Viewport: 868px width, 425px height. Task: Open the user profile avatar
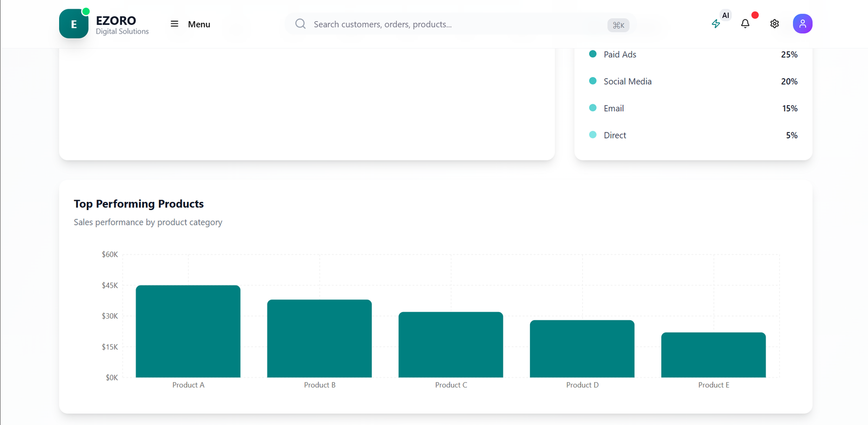coord(802,24)
